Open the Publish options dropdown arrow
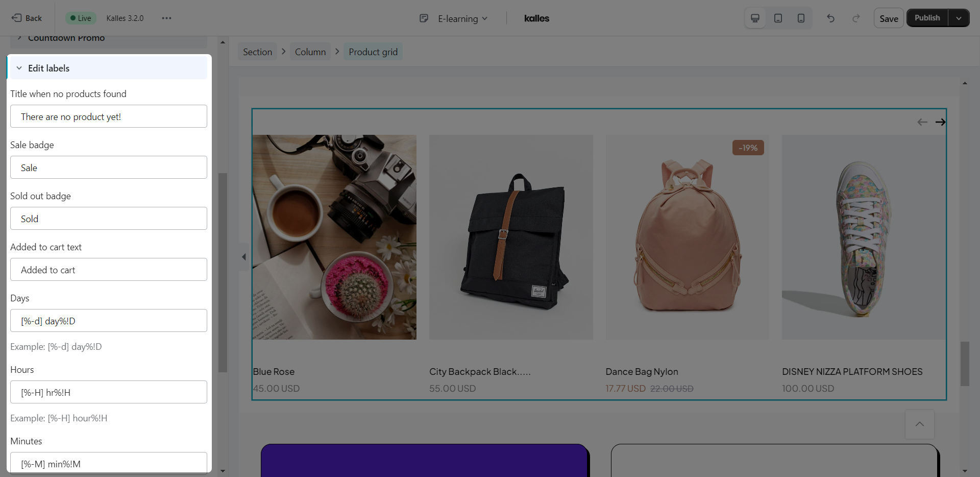980x477 pixels. pyautogui.click(x=959, y=18)
